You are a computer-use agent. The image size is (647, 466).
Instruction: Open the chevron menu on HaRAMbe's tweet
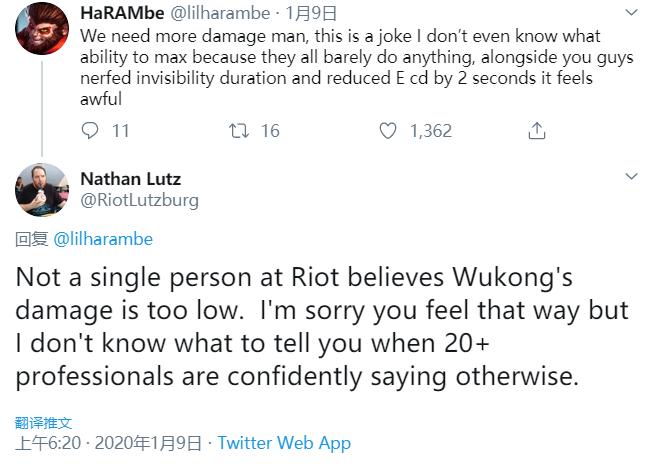[x=631, y=13]
